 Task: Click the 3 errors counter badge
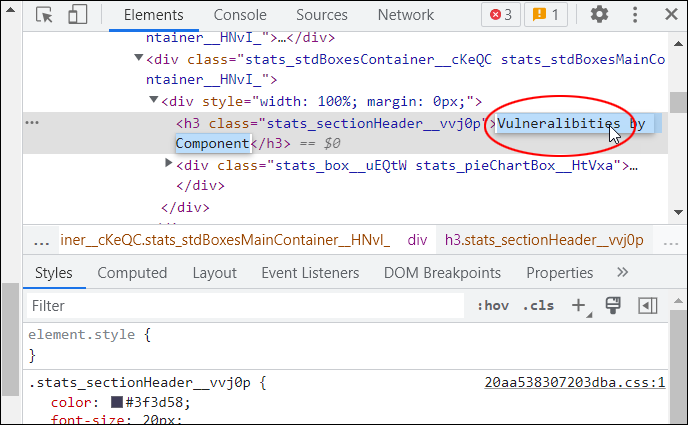tap(501, 15)
